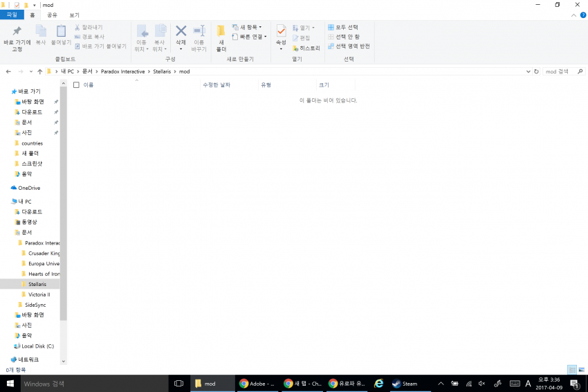The image size is (588, 392).
Task: Open Steam from the taskbar
Action: [404, 383]
